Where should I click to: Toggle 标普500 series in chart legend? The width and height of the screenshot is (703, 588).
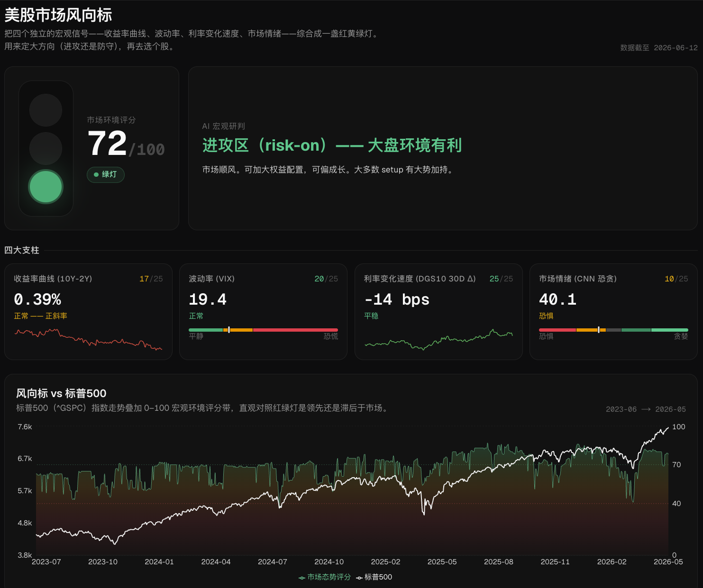374,577
